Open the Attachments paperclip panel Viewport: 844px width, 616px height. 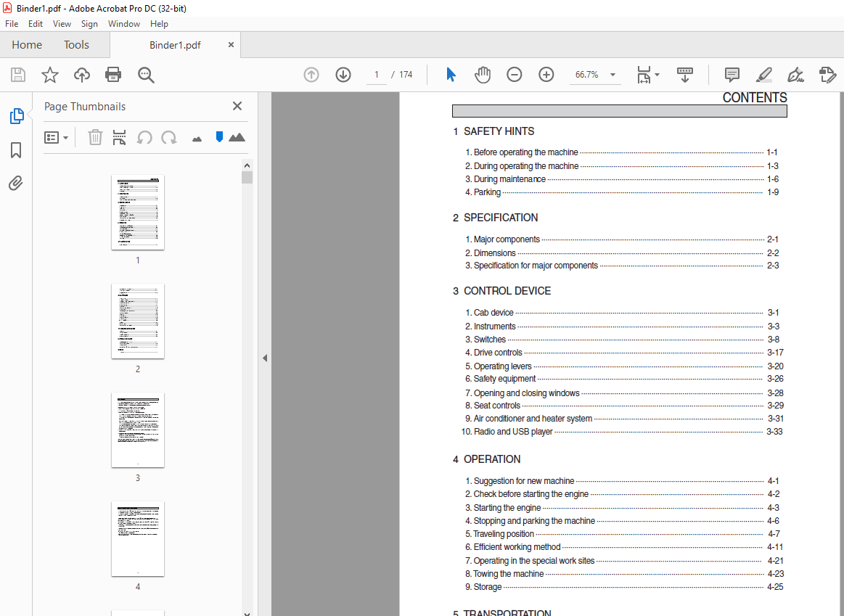tap(16, 184)
